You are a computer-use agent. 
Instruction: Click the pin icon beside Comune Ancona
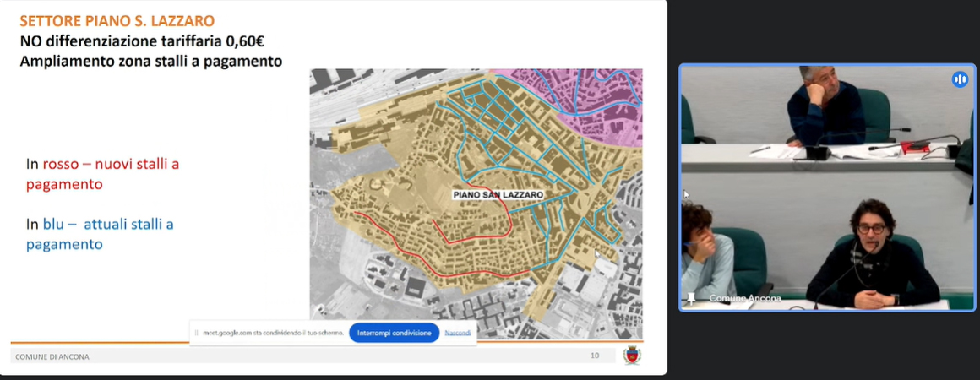pos(694,298)
